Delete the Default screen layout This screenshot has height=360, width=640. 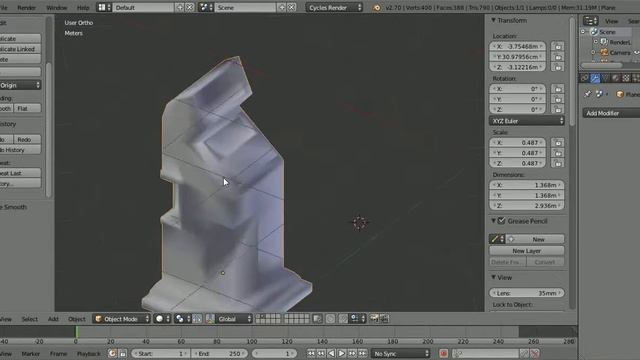pos(190,7)
